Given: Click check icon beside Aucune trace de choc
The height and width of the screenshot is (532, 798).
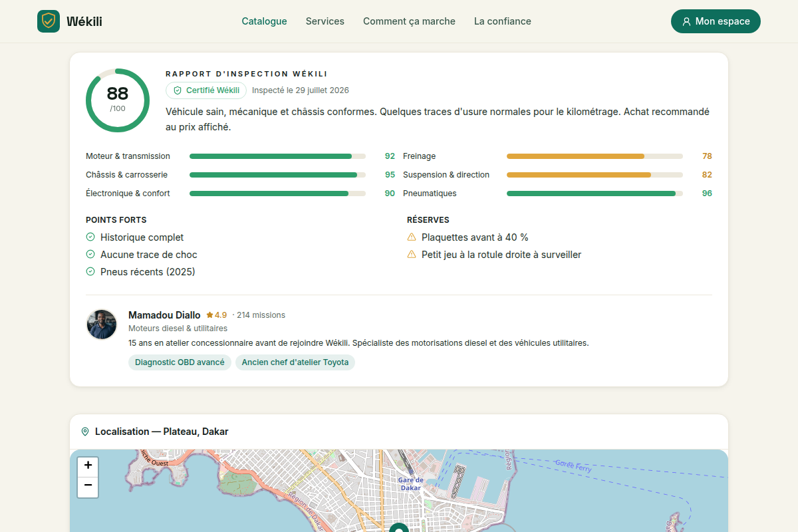Looking at the screenshot, I should click(90, 254).
